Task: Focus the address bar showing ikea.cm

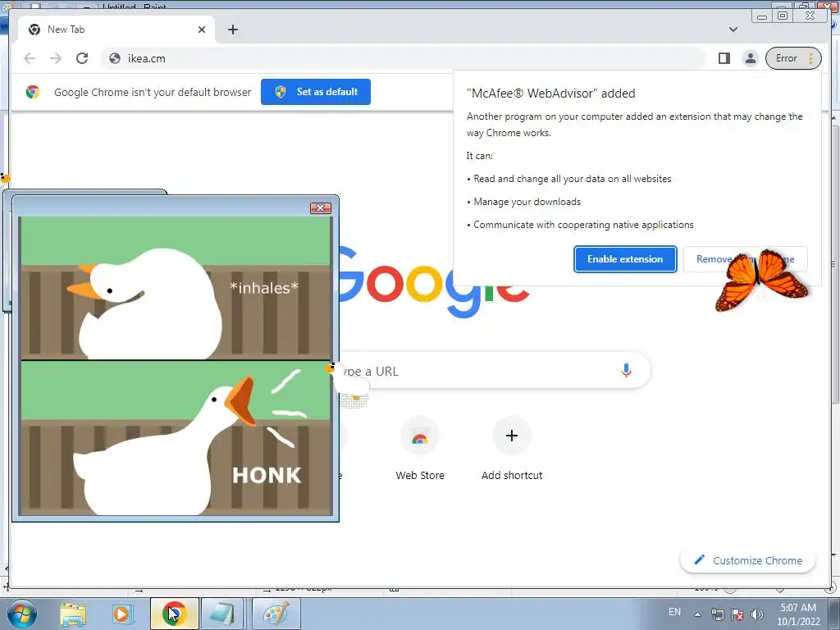Action: point(403,58)
